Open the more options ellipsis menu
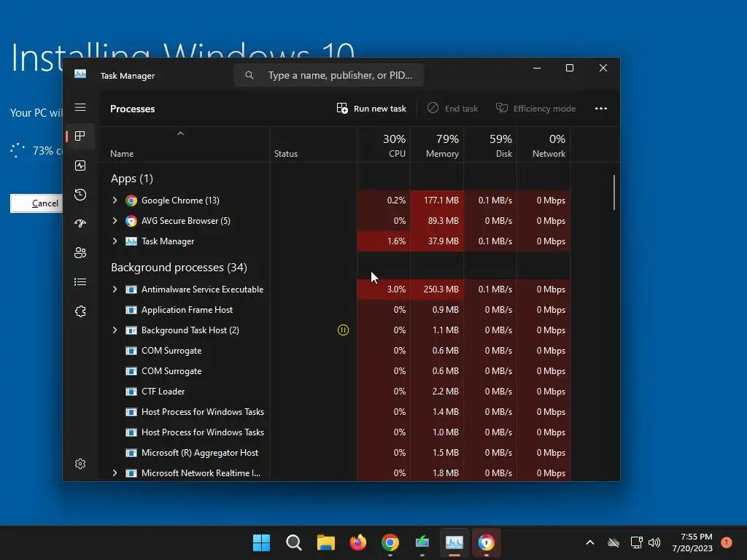Image resolution: width=747 pixels, height=560 pixels. (x=601, y=109)
